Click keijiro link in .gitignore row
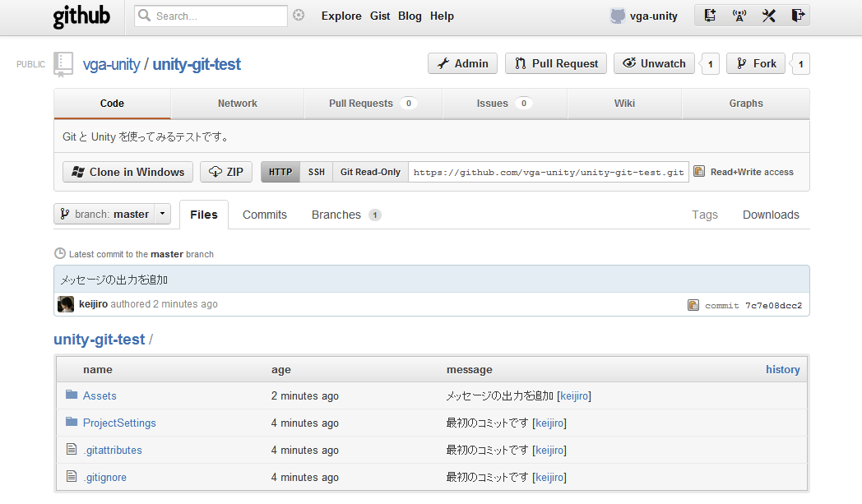Viewport: 862px width, 504px height. (x=549, y=477)
